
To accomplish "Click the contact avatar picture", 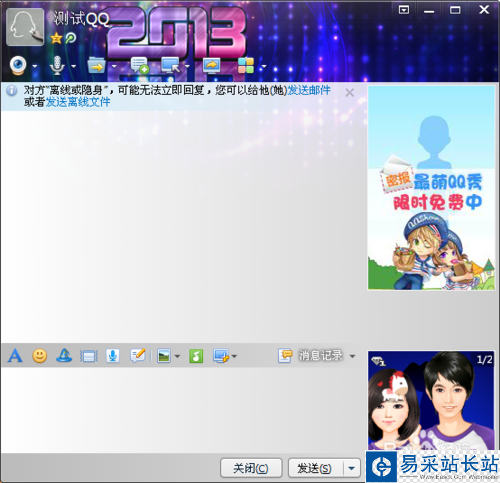I will click(x=25, y=27).
